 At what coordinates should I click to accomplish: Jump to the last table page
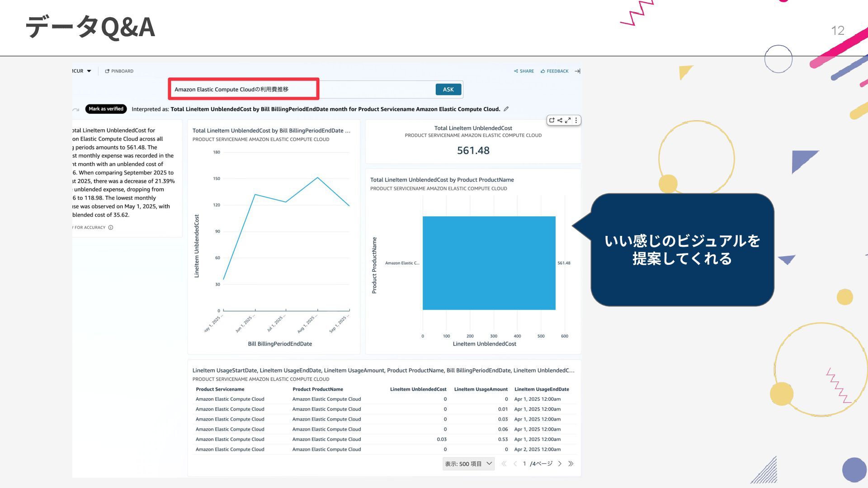[x=571, y=464]
